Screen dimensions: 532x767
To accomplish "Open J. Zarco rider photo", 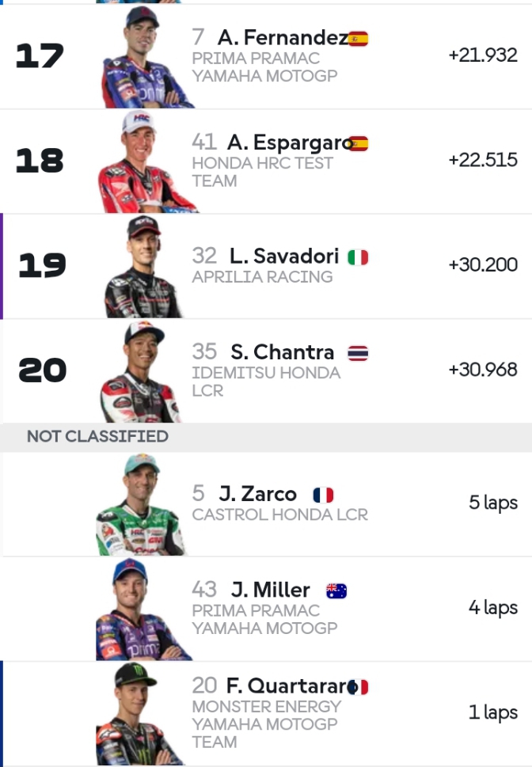I will (x=141, y=504).
